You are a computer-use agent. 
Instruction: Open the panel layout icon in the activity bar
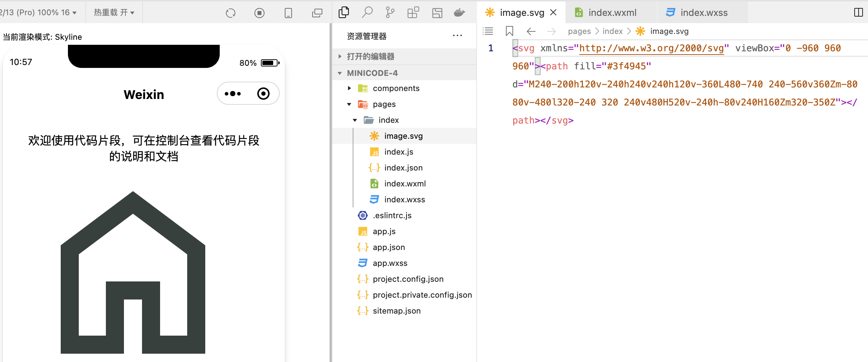click(x=437, y=13)
